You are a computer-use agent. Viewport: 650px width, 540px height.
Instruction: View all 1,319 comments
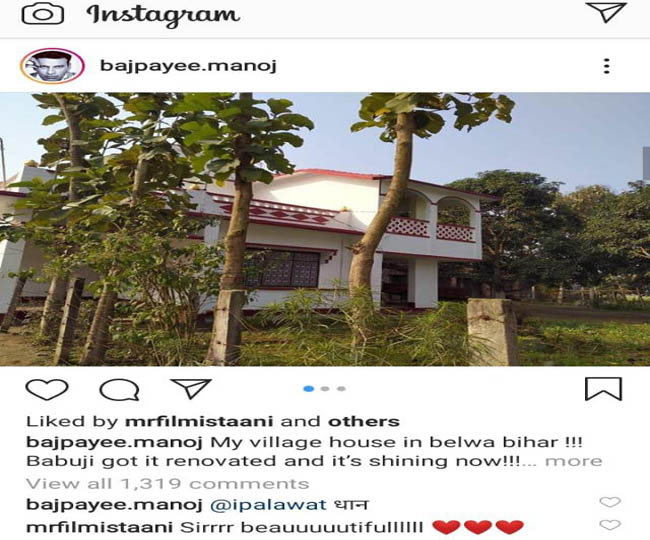[x=167, y=484]
